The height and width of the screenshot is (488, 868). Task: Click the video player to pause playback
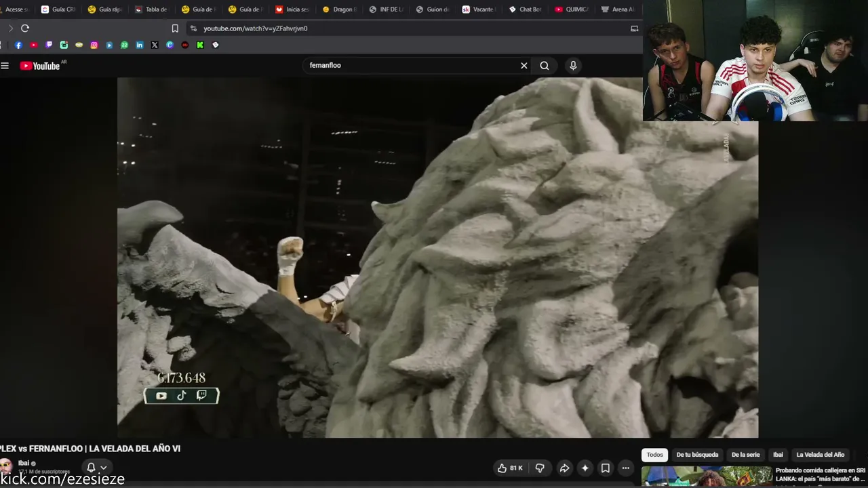(x=437, y=258)
